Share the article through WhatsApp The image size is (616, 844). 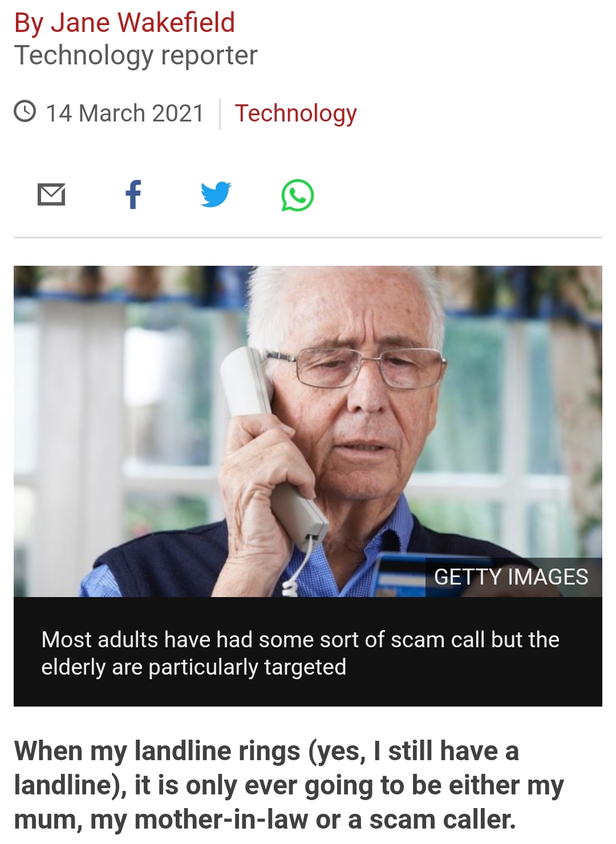pos(298,195)
